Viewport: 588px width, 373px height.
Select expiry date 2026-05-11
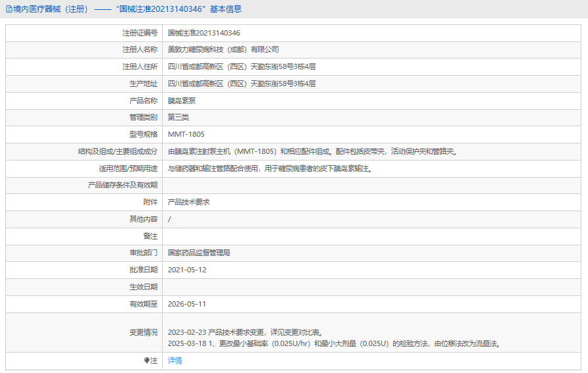coord(187,304)
